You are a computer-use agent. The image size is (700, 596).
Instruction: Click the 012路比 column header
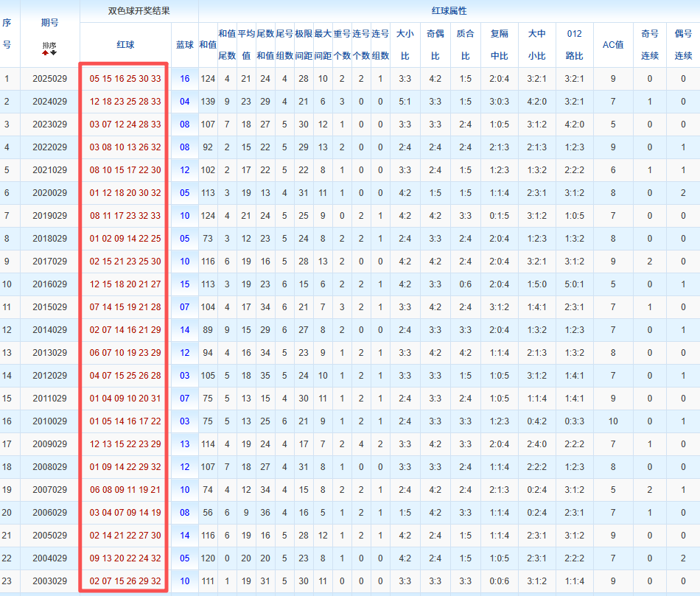point(575,45)
